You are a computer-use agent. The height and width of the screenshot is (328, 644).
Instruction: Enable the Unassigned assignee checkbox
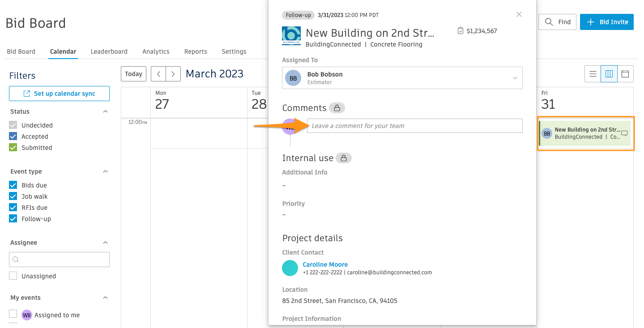click(13, 276)
